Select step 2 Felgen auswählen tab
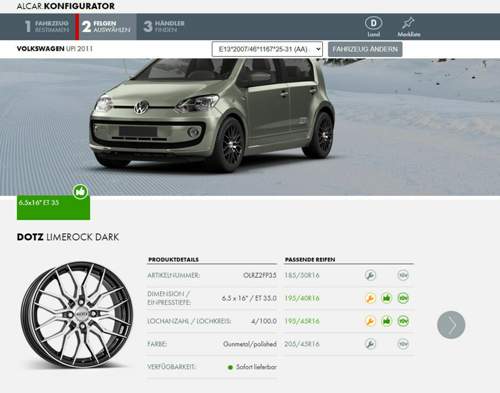500x393 pixels. click(107, 27)
